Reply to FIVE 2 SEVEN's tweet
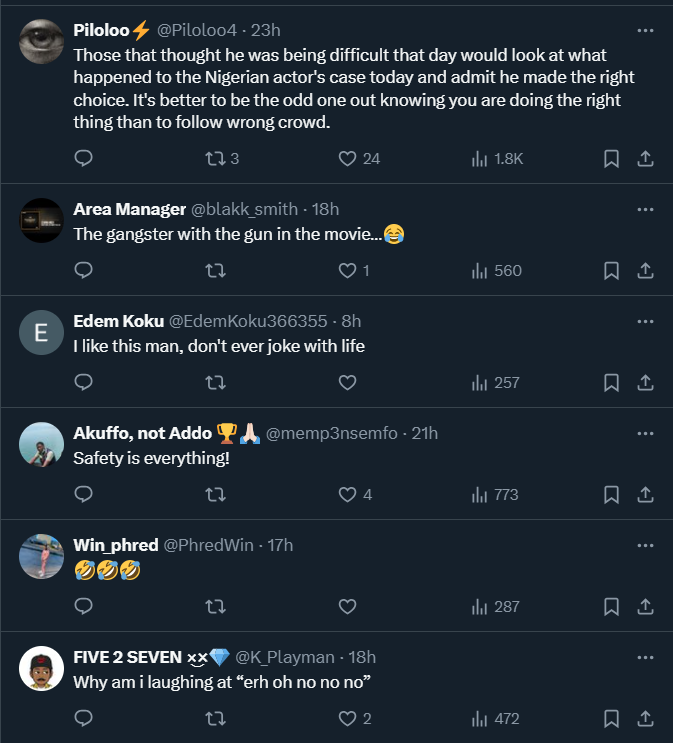This screenshot has height=743, width=673. [x=84, y=718]
